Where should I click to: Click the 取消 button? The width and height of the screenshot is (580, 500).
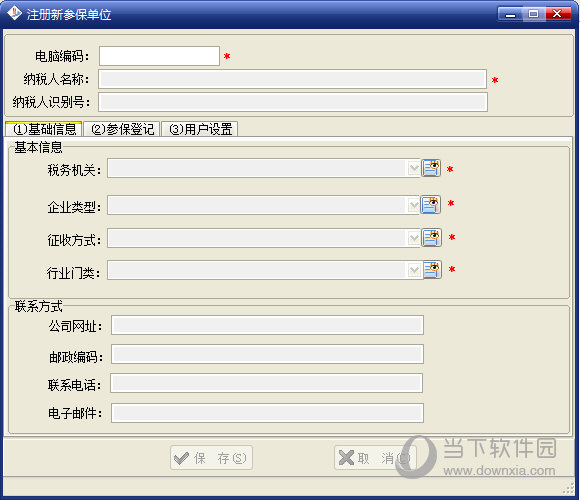pos(375,458)
